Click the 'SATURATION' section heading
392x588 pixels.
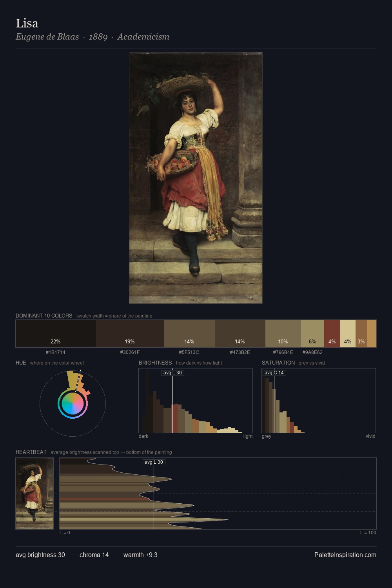278,363
